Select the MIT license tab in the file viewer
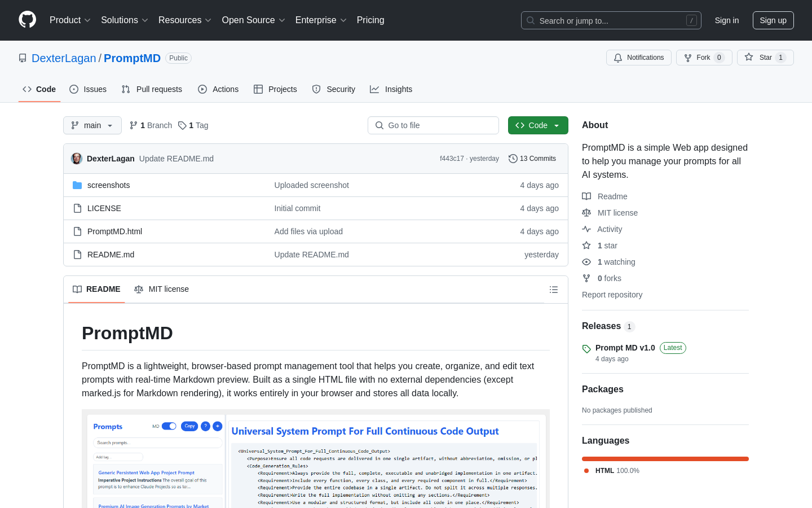Image resolution: width=812 pixels, height=508 pixels. pyautogui.click(x=161, y=290)
